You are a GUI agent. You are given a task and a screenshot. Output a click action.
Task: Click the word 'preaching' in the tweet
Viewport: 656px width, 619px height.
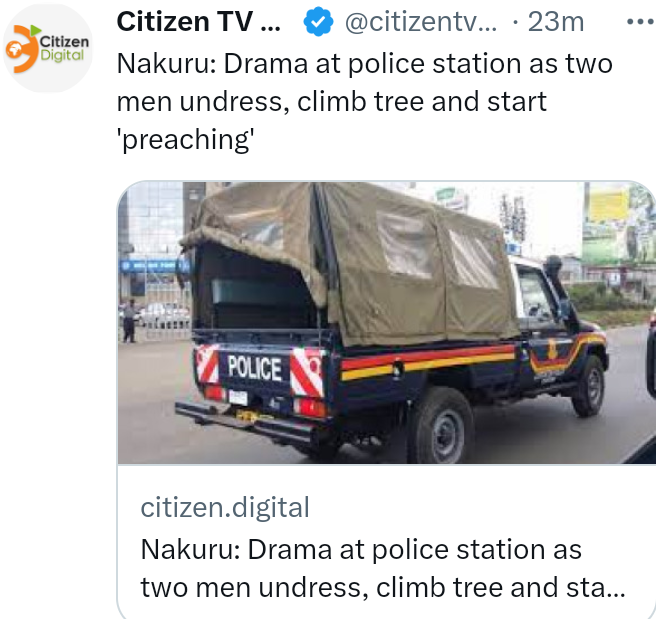(x=185, y=140)
